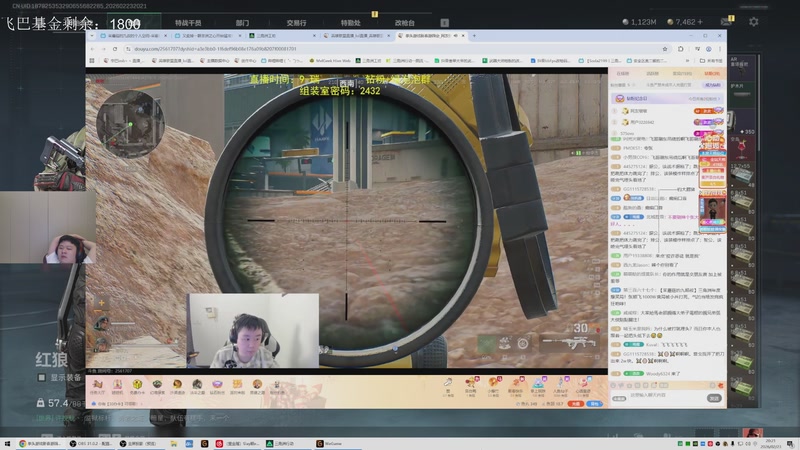Click the chat message input field
Viewport: 800px width, 450px height.
(x=666, y=395)
